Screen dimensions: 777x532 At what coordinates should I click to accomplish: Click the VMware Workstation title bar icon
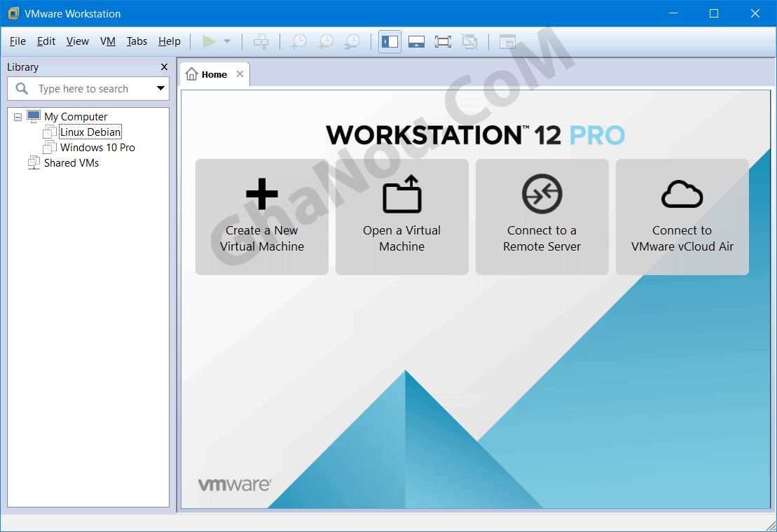point(13,13)
